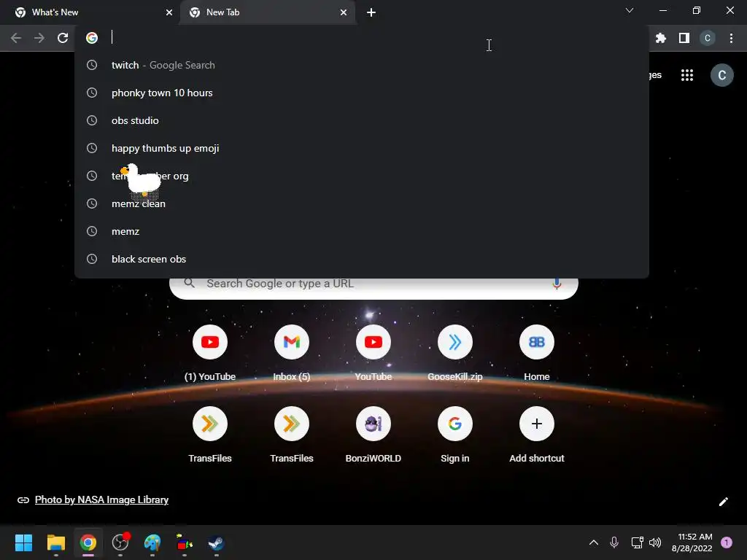Open the BonziWORLD shortcut

(373, 435)
